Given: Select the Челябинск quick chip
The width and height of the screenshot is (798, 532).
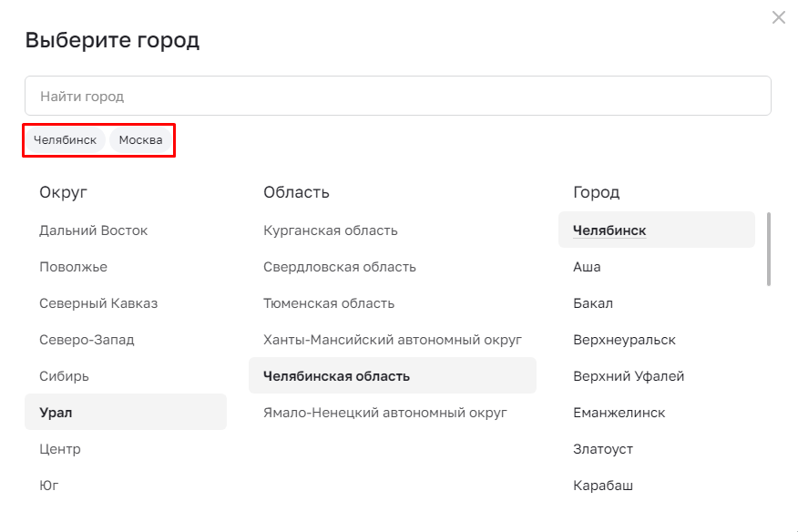Looking at the screenshot, I should [x=66, y=140].
